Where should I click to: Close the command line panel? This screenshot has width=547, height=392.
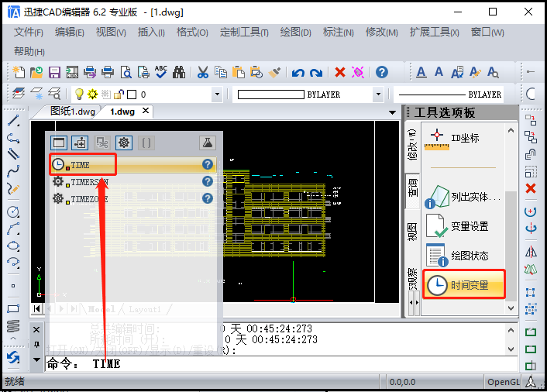(36, 329)
